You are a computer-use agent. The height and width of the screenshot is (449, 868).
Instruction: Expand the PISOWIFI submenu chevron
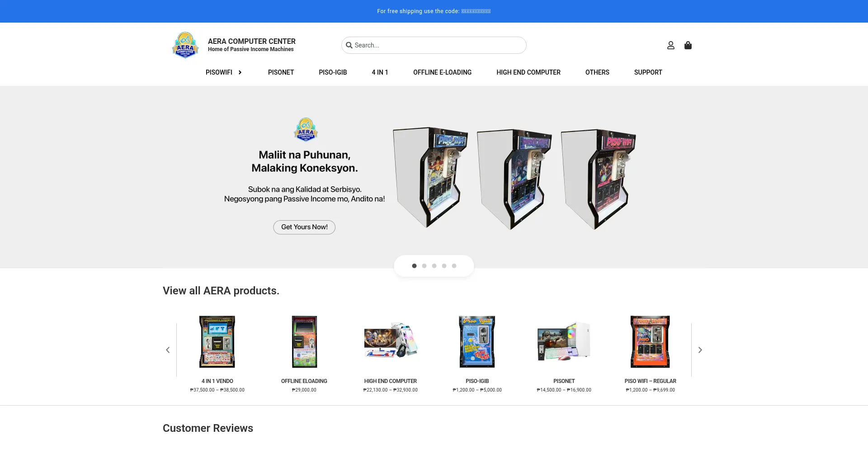point(240,72)
